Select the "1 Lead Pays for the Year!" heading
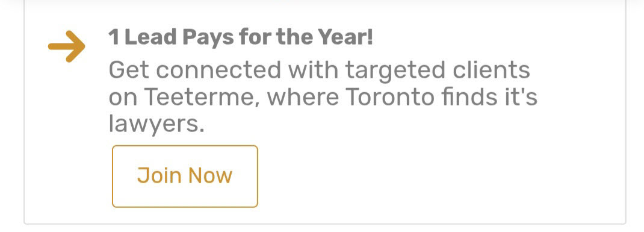This screenshot has height=232, width=644. coord(241,38)
